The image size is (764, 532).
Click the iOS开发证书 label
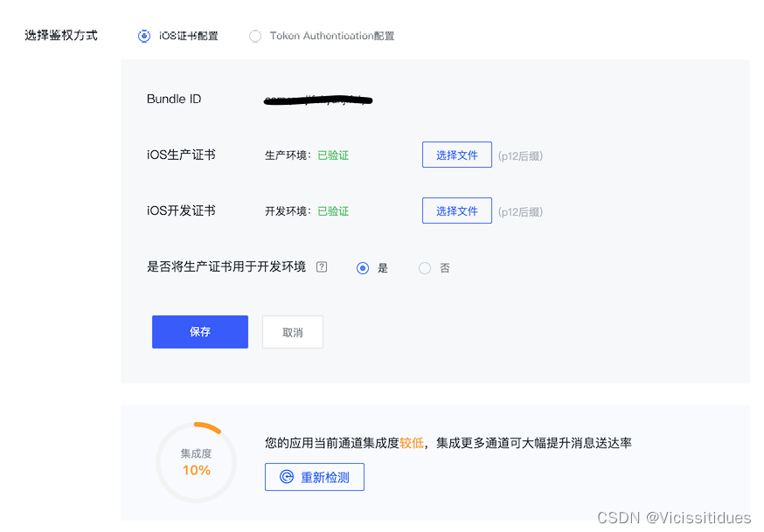181,211
